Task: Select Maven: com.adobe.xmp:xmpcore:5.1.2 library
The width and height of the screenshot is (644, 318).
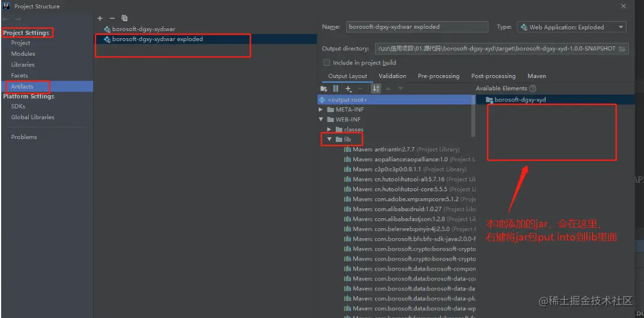Action: point(410,199)
